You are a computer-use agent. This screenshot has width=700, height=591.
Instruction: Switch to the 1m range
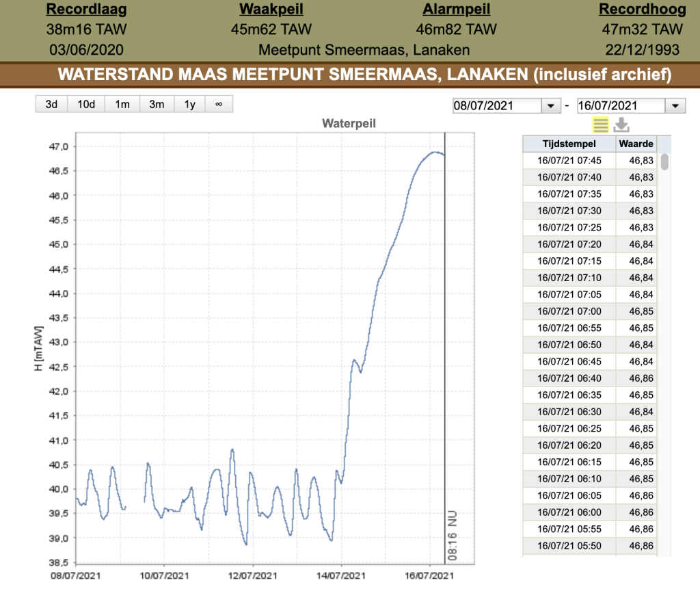pos(122,104)
